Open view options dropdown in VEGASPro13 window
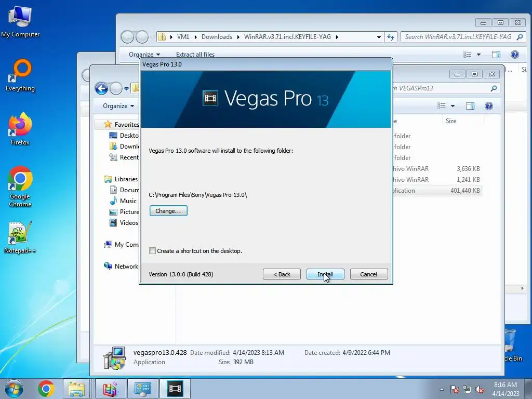 tap(453, 106)
